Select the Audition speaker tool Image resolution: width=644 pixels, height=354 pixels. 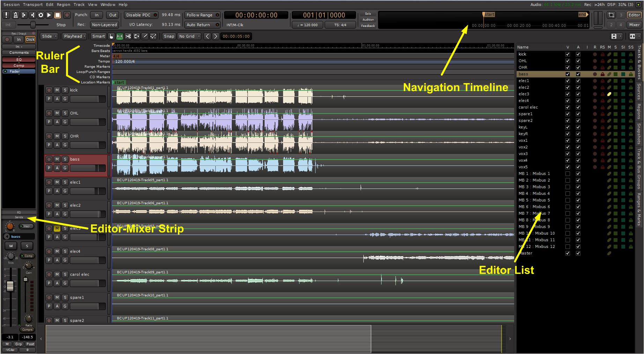tap(136, 36)
